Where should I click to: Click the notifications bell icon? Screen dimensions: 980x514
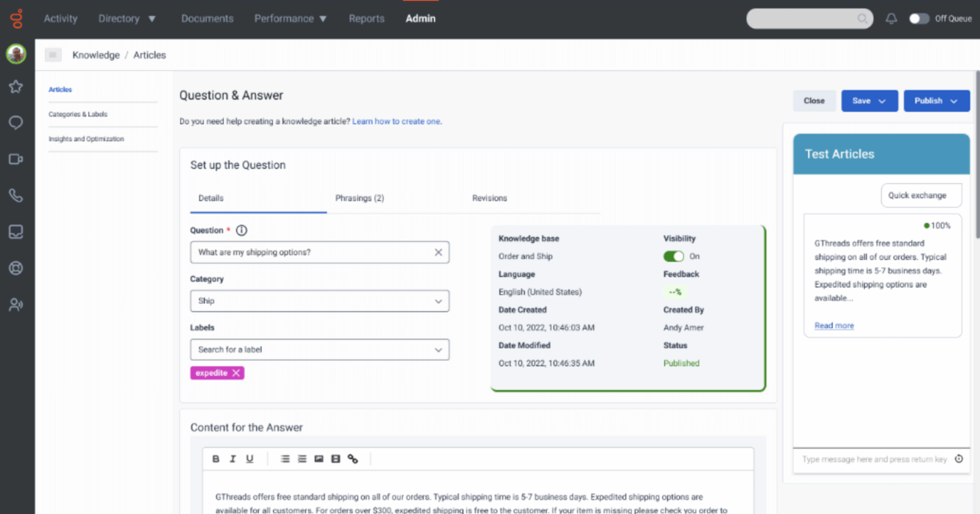(891, 19)
